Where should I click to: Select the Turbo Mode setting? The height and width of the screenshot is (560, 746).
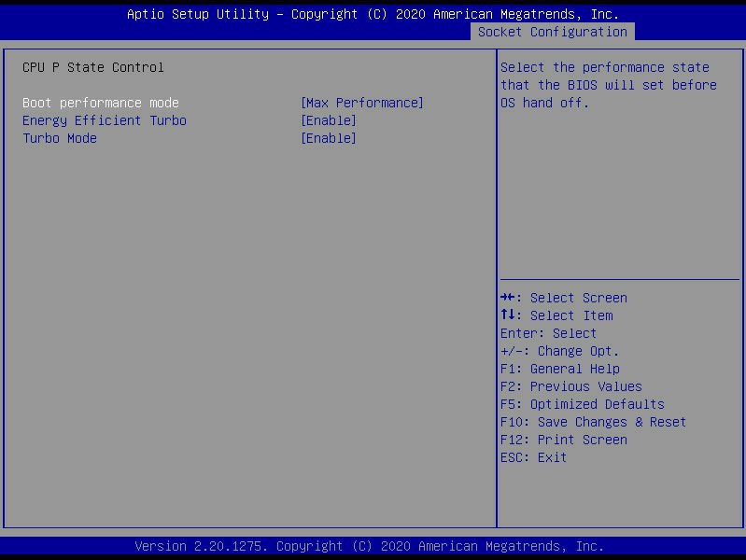pyautogui.click(x=60, y=138)
